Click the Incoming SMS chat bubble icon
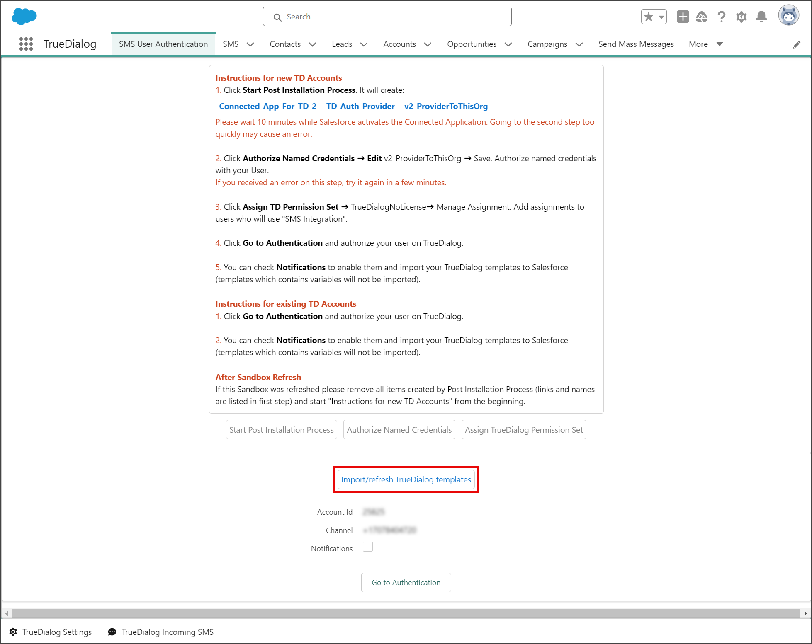The height and width of the screenshot is (644, 812). tap(112, 632)
